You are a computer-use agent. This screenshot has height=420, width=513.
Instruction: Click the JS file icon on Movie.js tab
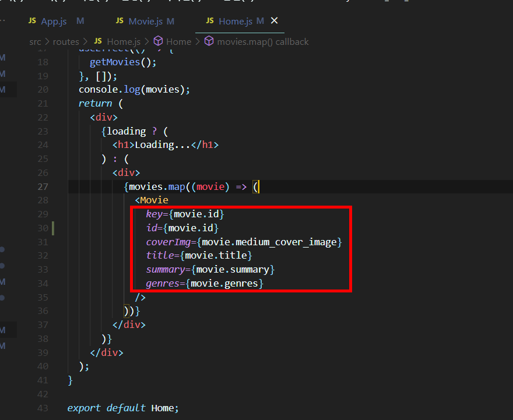pyautogui.click(x=120, y=21)
